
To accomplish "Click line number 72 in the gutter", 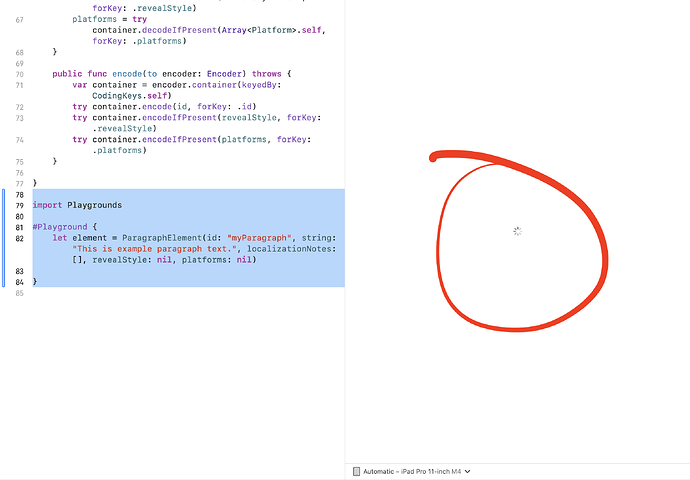I will [x=19, y=107].
